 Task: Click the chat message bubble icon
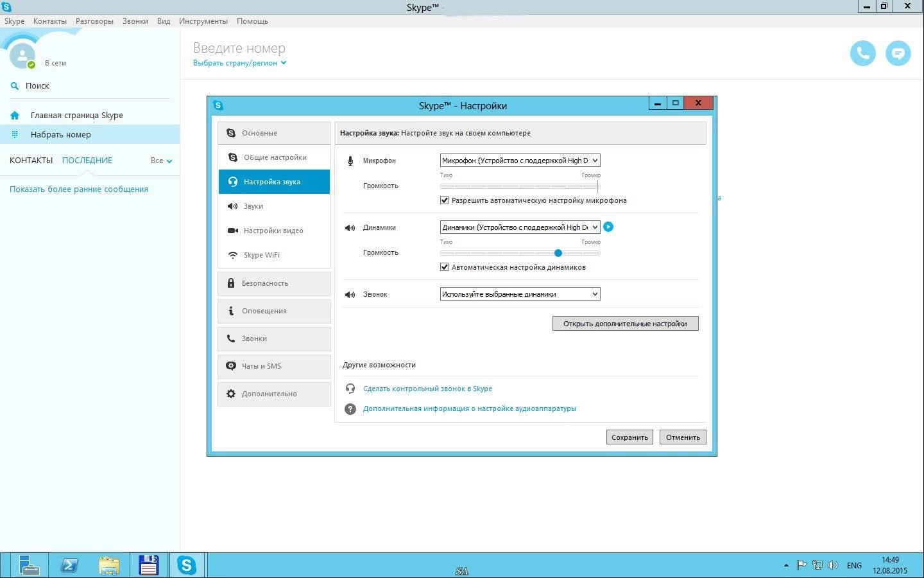point(898,53)
